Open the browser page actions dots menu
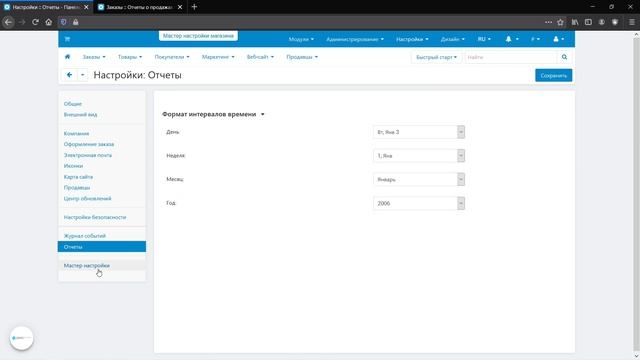 point(548,22)
